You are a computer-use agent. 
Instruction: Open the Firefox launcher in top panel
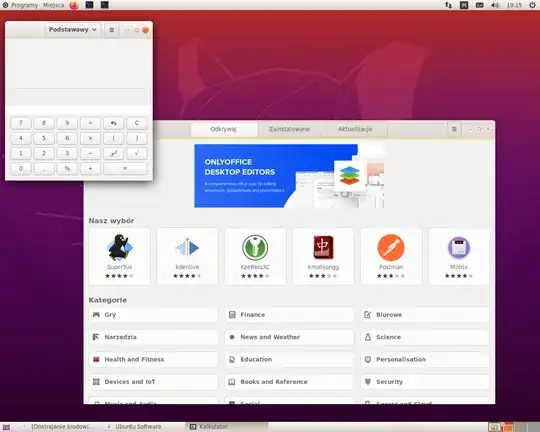click(74, 5)
